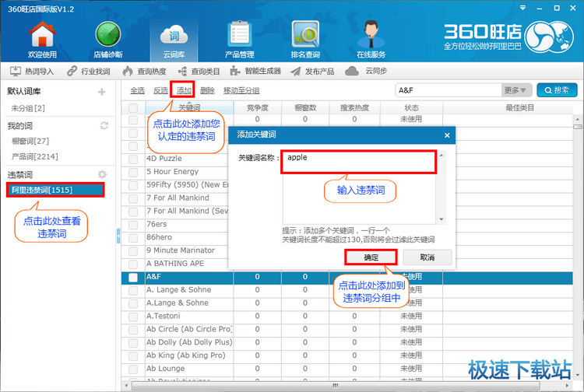
Task: Tick the checkbox for A&F row
Action: (133, 278)
